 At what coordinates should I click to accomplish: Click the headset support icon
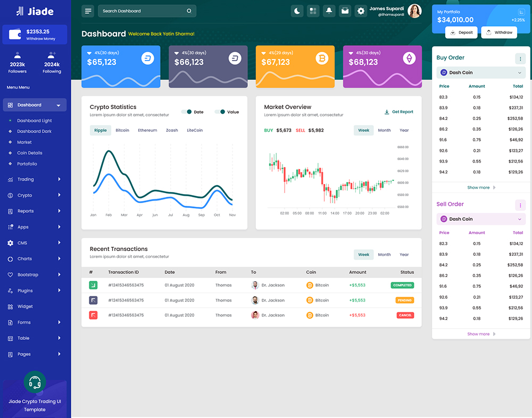click(x=35, y=382)
